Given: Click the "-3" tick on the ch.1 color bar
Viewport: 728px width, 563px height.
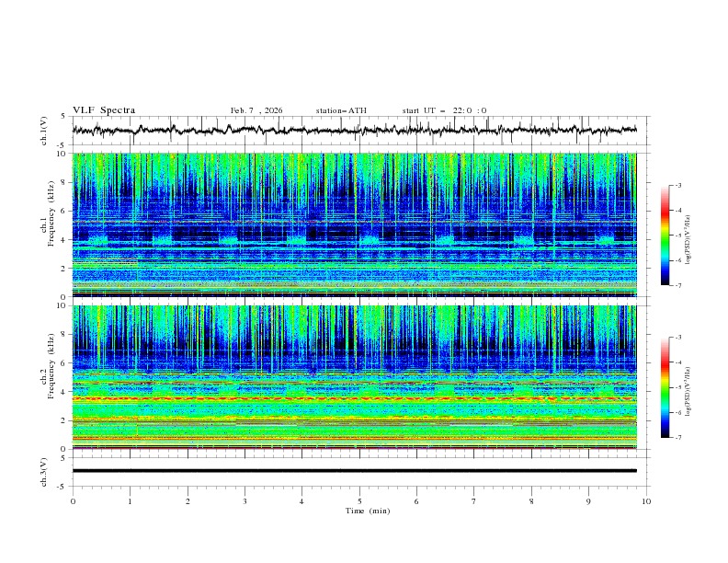Looking at the screenshot, I should coord(678,185).
